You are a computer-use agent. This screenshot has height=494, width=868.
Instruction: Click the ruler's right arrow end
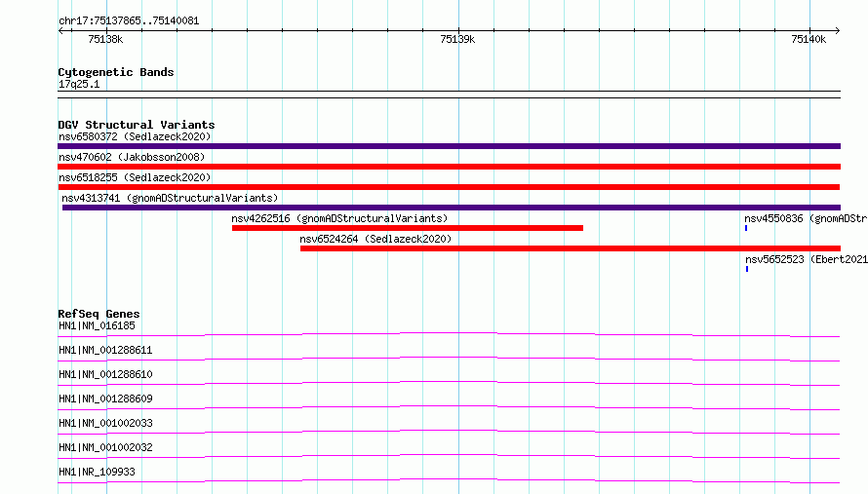point(837,30)
